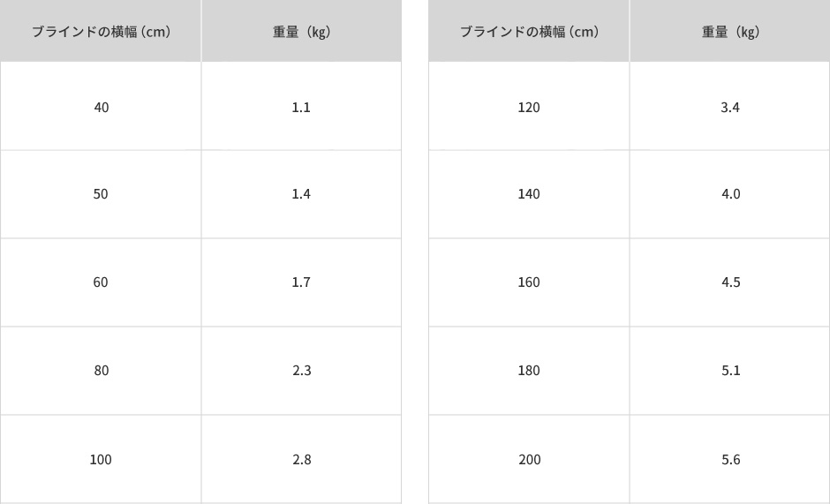Screen dimensions: 830x504
Task: Select the weight value 1.4
Action: 301,194
